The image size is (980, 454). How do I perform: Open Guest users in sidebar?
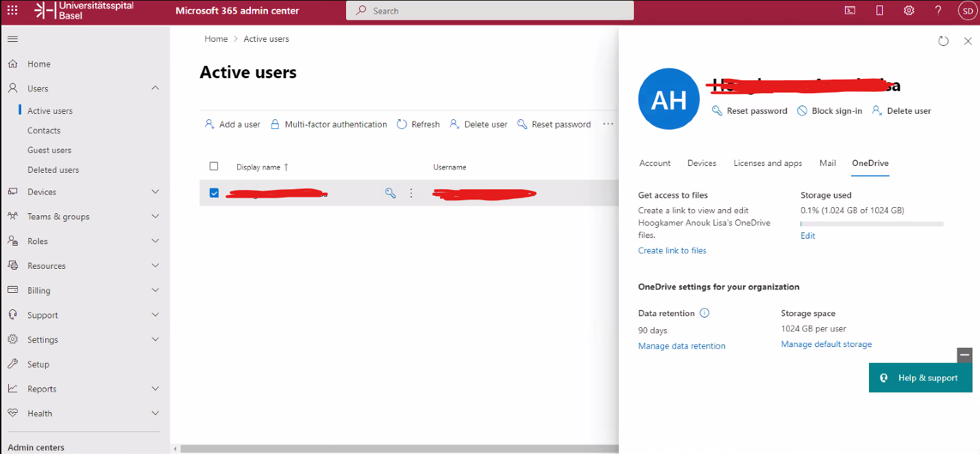pyautogui.click(x=49, y=150)
